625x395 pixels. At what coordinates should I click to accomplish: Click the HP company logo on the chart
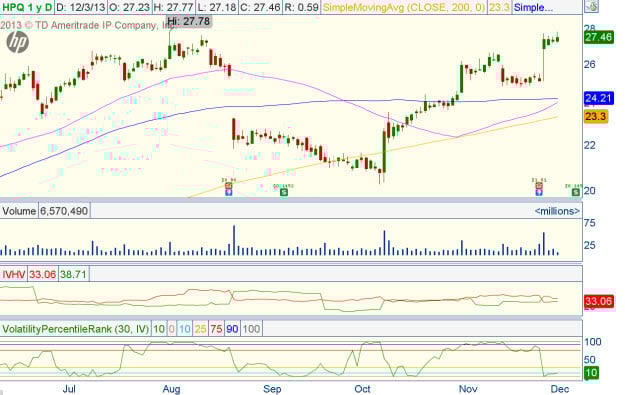(x=18, y=42)
